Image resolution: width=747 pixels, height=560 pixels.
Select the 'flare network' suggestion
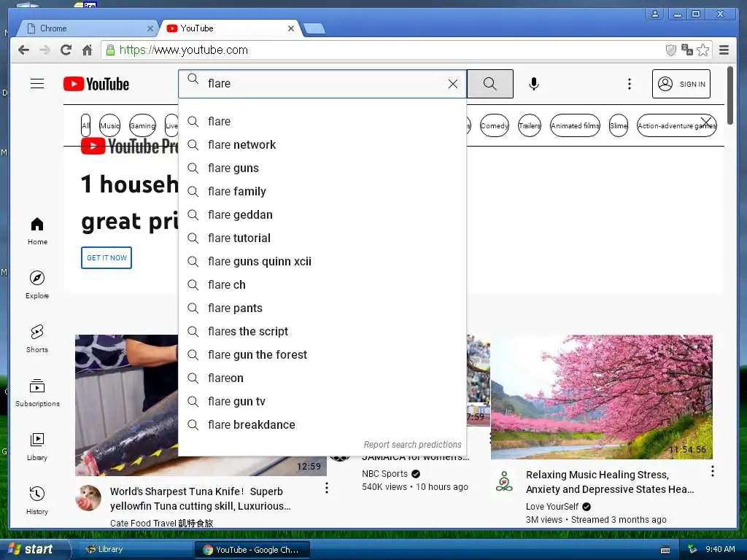[322, 145]
